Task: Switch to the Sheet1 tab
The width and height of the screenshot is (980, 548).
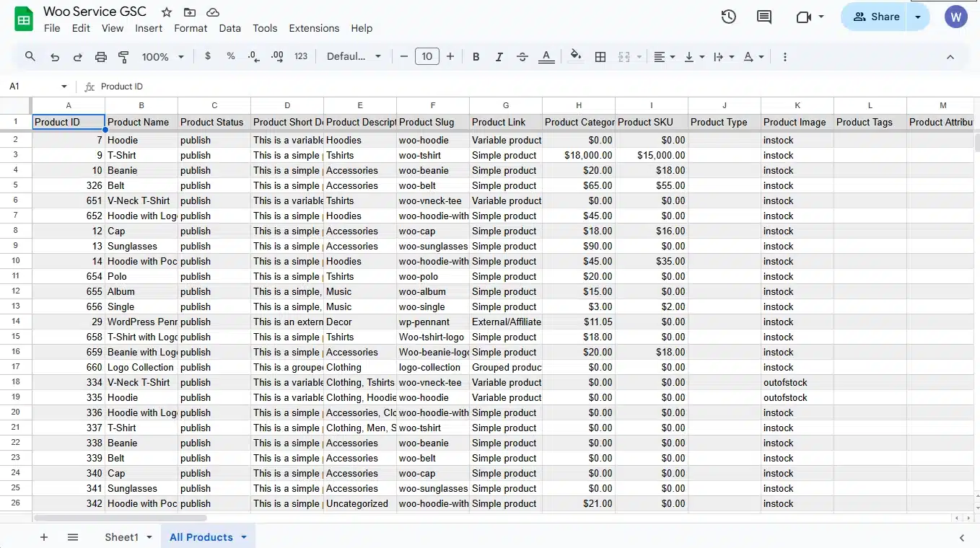Action: 121,537
